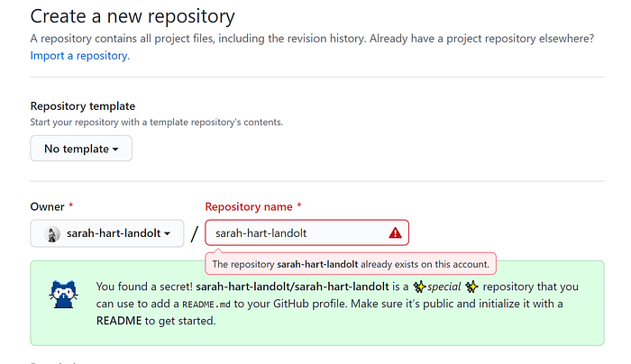Click the red warning triangle icon

(x=395, y=232)
